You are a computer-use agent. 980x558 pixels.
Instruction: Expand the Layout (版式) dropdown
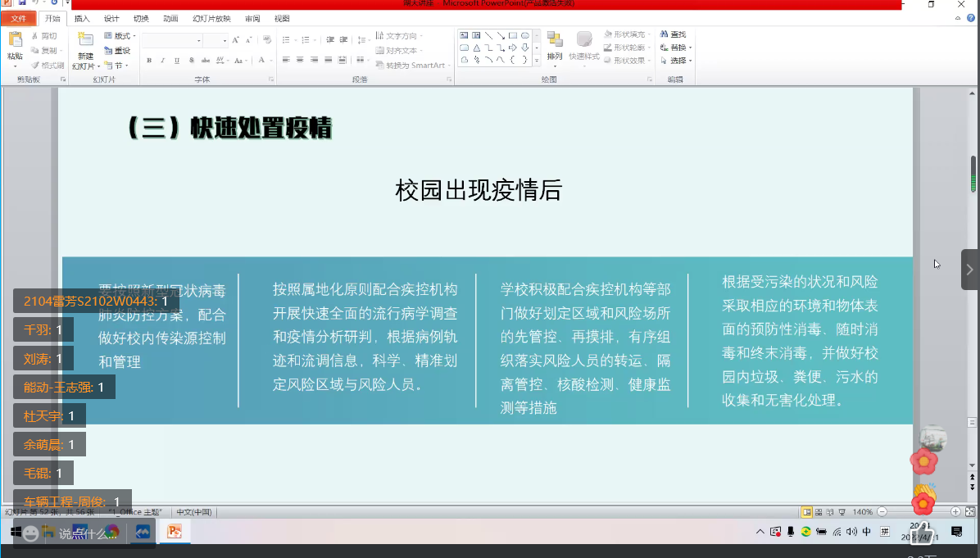[122, 36]
